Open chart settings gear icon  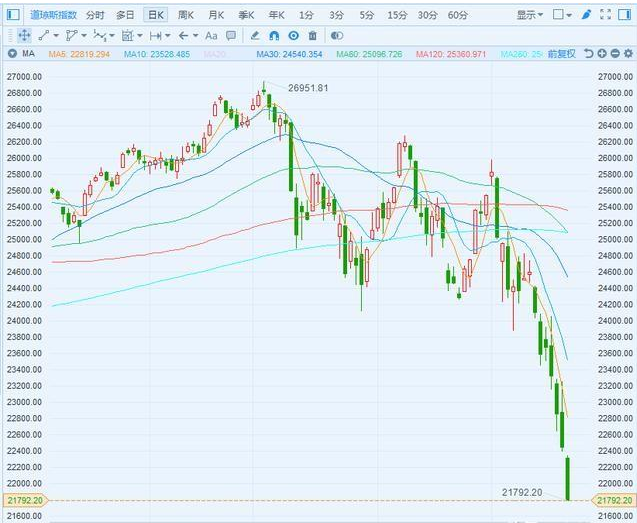pos(628,53)
